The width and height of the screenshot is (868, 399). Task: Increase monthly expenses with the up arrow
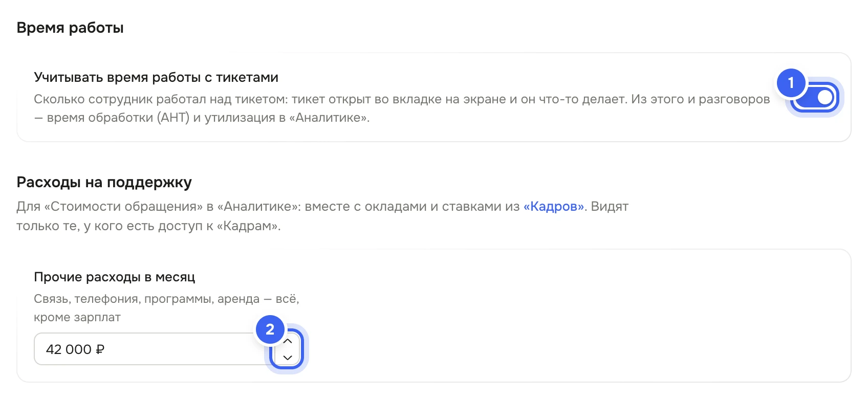[288, 341]
